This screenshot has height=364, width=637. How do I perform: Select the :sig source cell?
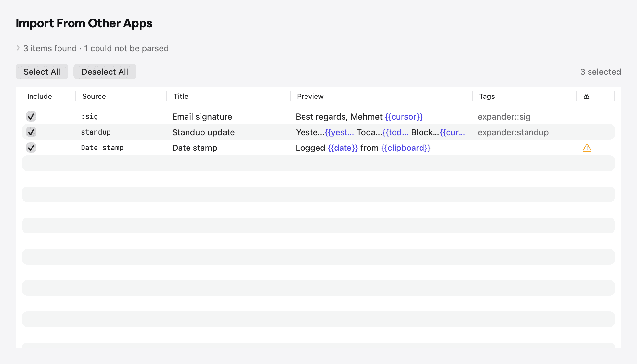(89, 116)
